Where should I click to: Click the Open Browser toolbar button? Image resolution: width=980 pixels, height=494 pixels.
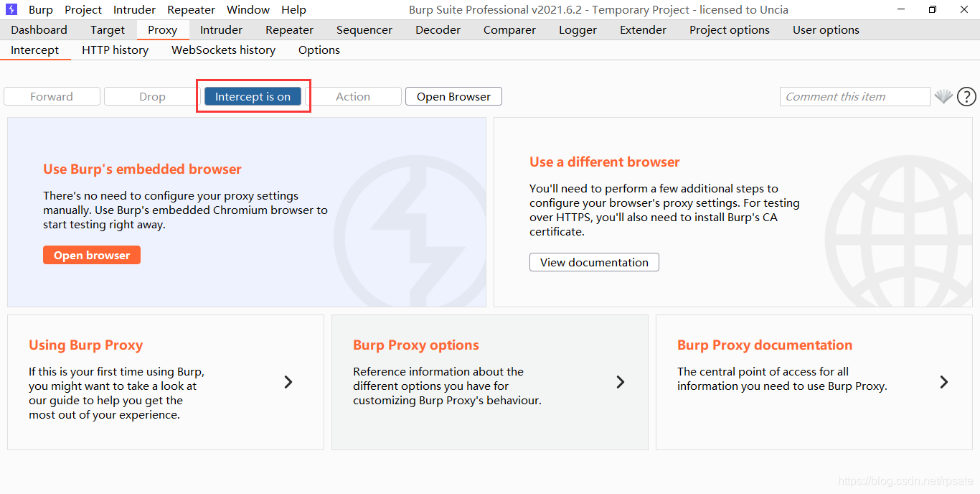coord(453,96)
